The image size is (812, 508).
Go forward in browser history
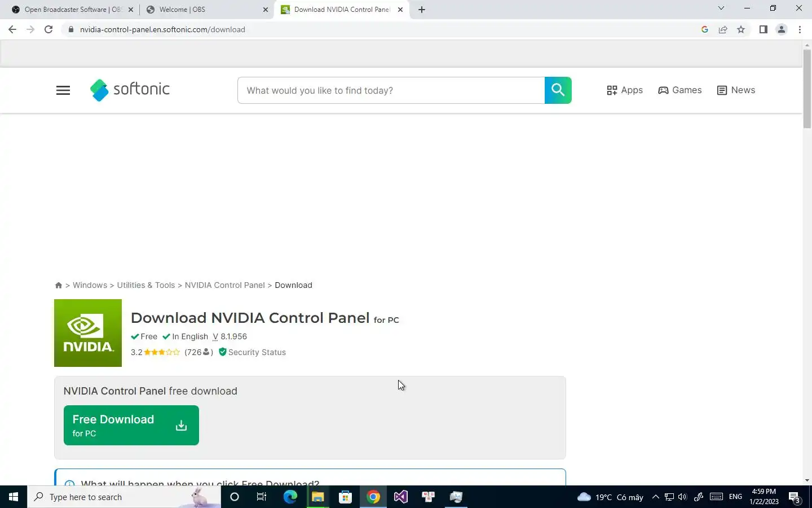tap(30, 29)
